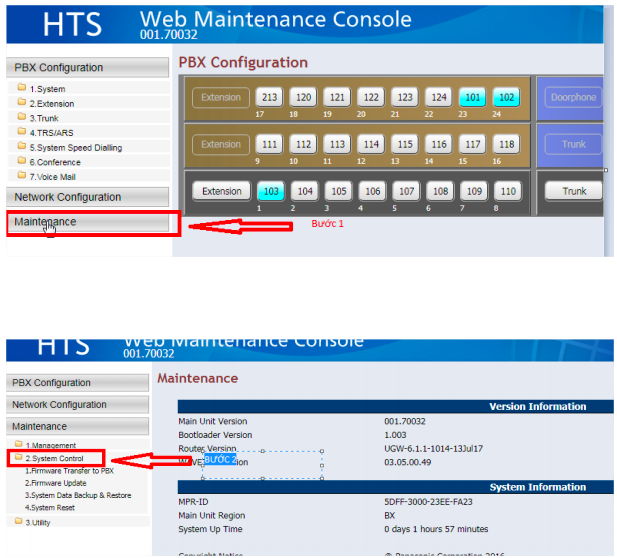The height and width of the screenshot is (558, 617).
Task: Open 2.Firmware Update item
Action: coord(55,483)
